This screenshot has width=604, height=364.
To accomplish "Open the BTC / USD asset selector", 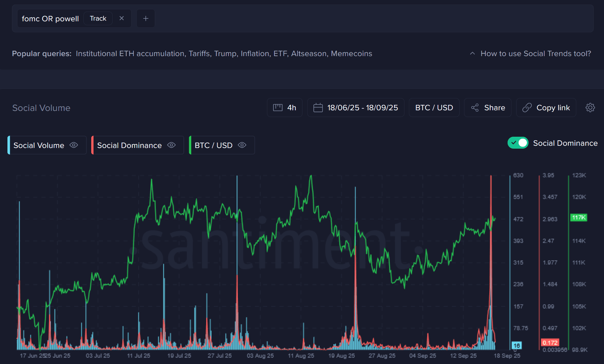I will 434,108.
